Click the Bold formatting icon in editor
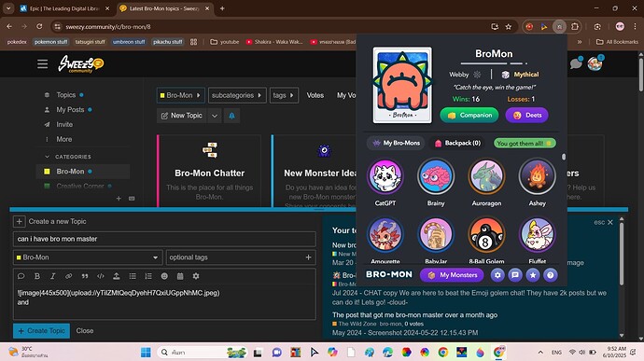This screenshot has height=361, width=644. tap(37, 276)
